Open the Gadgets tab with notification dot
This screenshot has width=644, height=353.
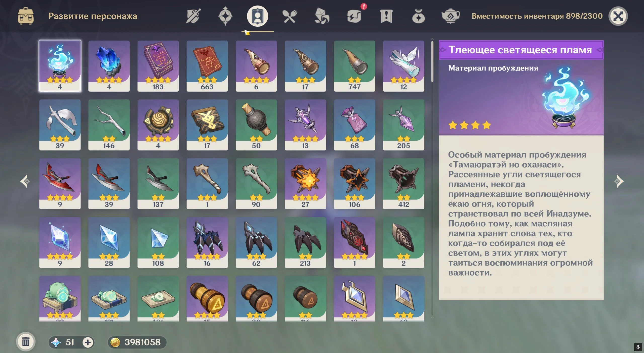pos(354,16)
